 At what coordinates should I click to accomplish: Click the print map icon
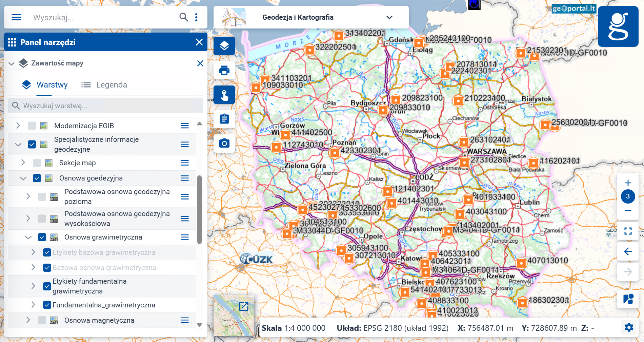point(224,70)
